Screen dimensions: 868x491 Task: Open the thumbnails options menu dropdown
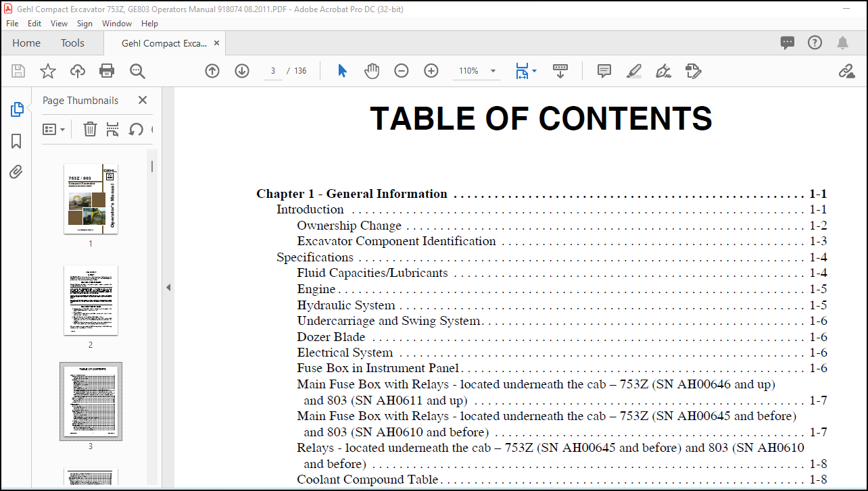click(54, 129)
